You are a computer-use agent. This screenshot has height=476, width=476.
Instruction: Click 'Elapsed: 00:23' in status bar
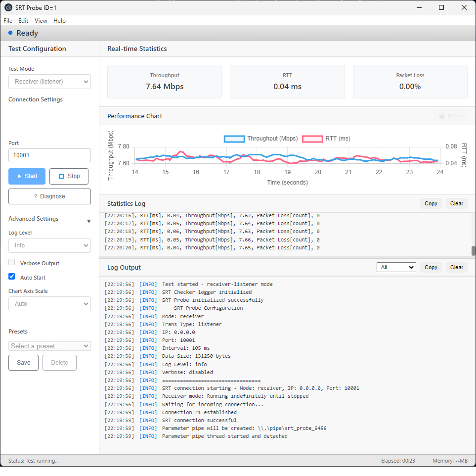coord(398,461)
